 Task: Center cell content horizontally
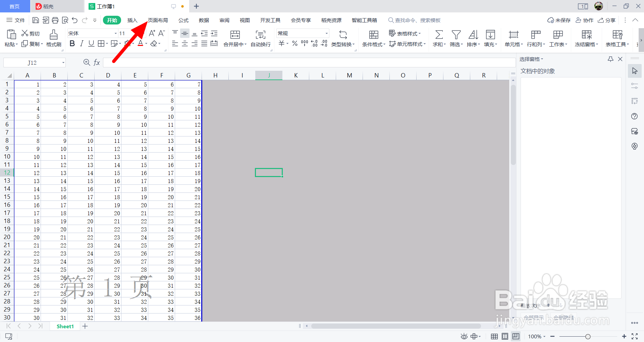185,44
